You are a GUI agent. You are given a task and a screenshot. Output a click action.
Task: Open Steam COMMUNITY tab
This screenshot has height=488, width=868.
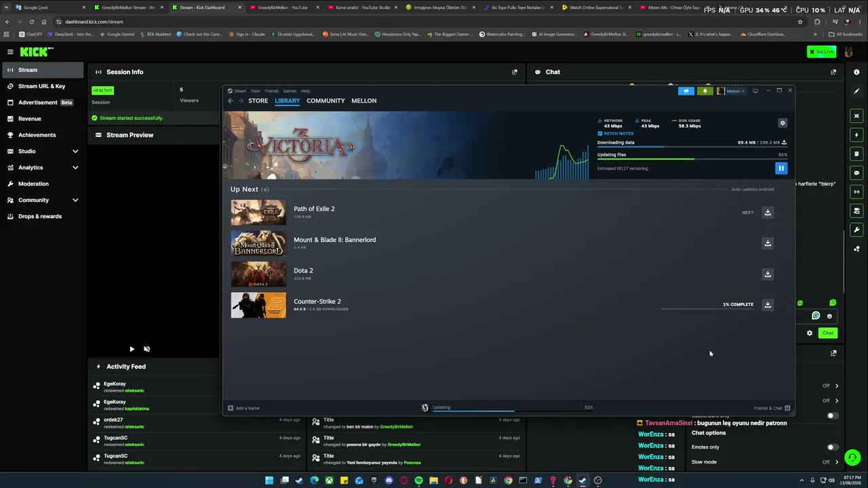click(x=325, y=101)
